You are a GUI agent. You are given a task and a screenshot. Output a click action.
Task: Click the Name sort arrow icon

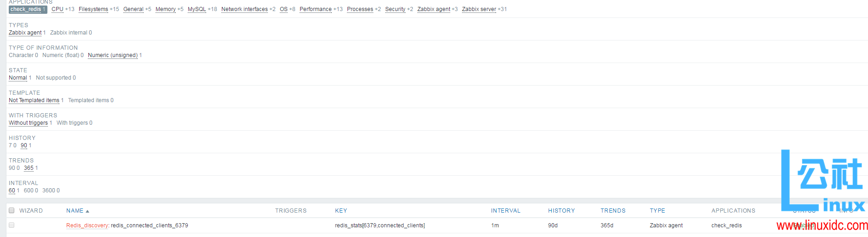coord(87,211)
